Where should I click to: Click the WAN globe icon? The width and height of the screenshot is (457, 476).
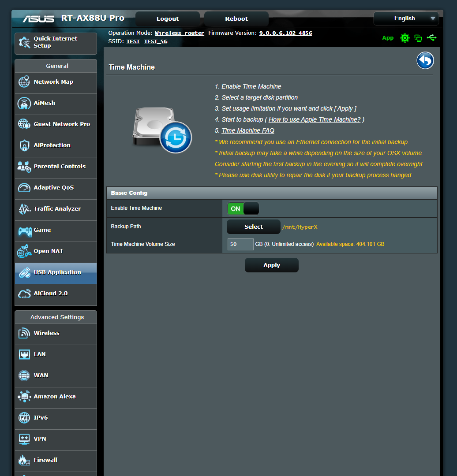(x=24, y=376)
